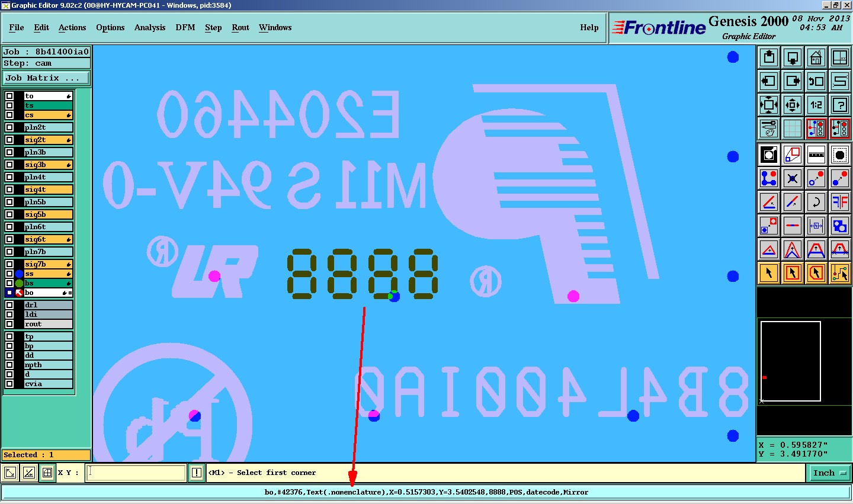The width and height of the screenshot is (853, 504).
Task: Open the DFM menu
Action: click(x=185, y=27)
